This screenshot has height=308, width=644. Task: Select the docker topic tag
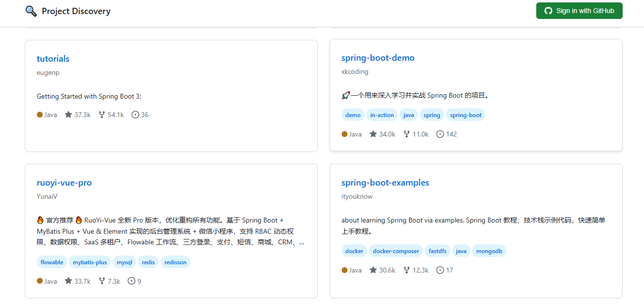(x=354, y=251)
